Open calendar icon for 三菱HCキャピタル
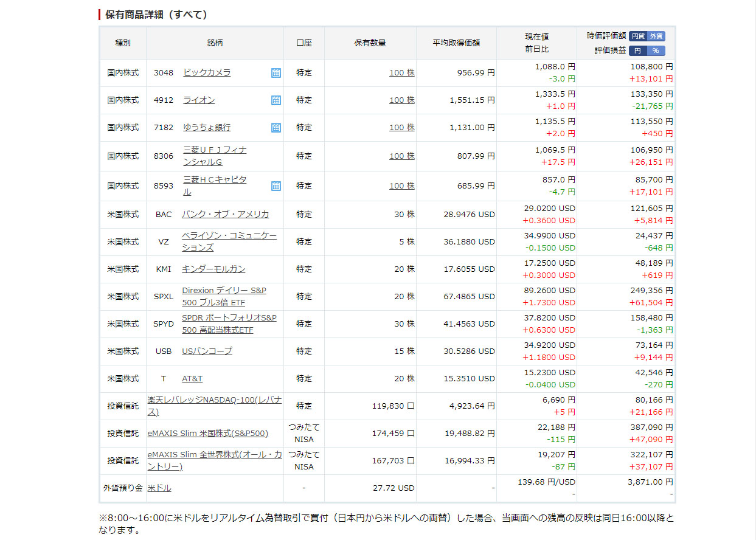756x540 pixels. pyautogui.click(x=276, y=186)
